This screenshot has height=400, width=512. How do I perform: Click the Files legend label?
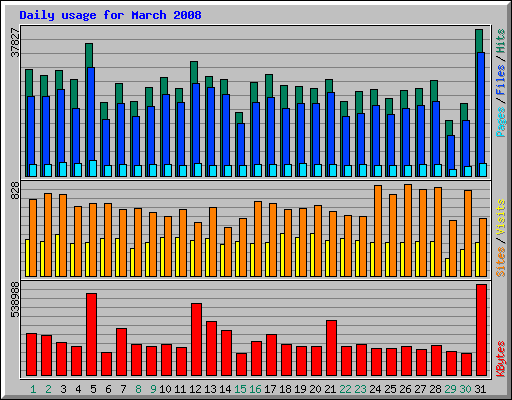pyautogui.click(x=501, y=80)
